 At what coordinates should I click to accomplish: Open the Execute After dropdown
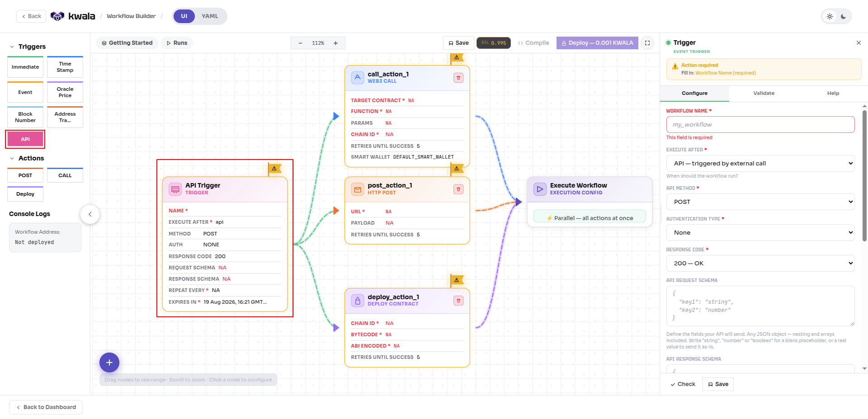pos(760,164)
